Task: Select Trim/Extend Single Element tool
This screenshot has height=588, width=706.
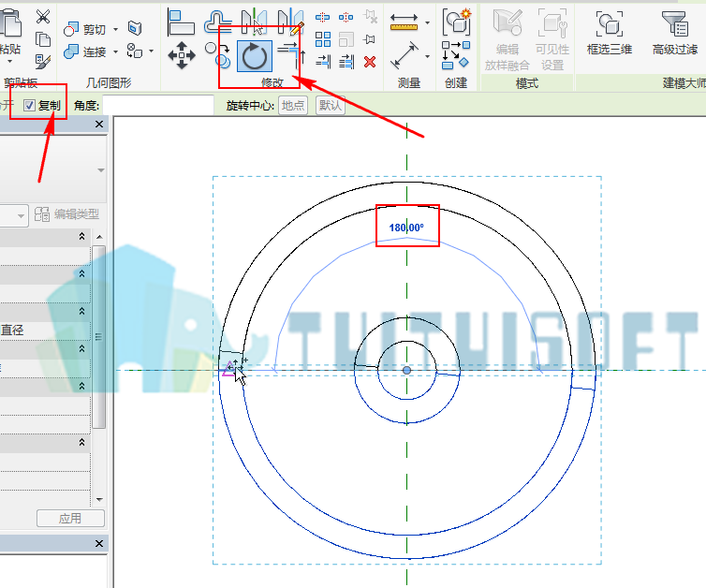Action: pyautogui.click(x=323, y=62)
